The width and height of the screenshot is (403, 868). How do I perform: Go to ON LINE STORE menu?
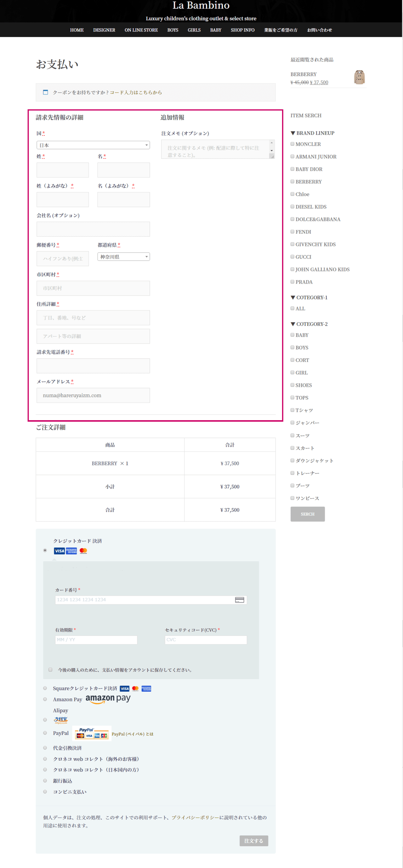141,30
